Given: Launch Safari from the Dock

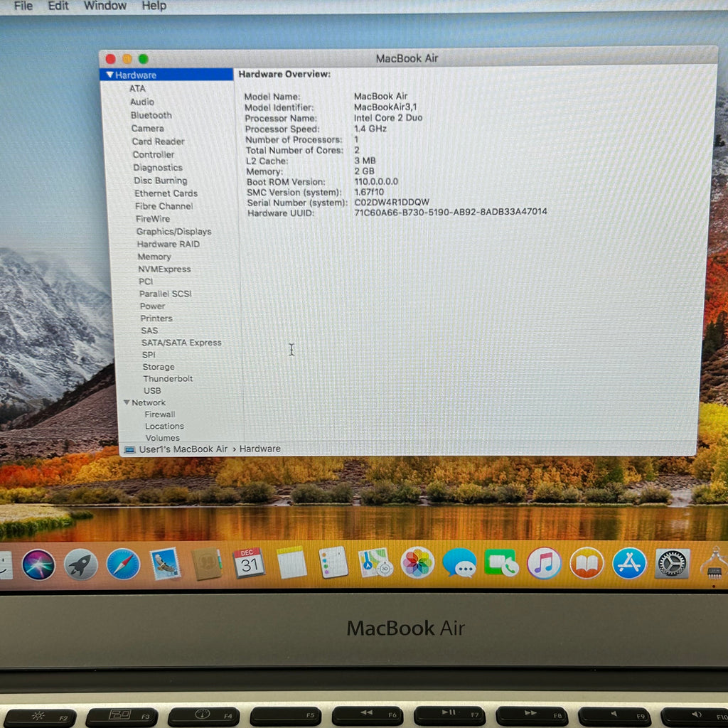Looking at the screenshot, I should [123, 564].
